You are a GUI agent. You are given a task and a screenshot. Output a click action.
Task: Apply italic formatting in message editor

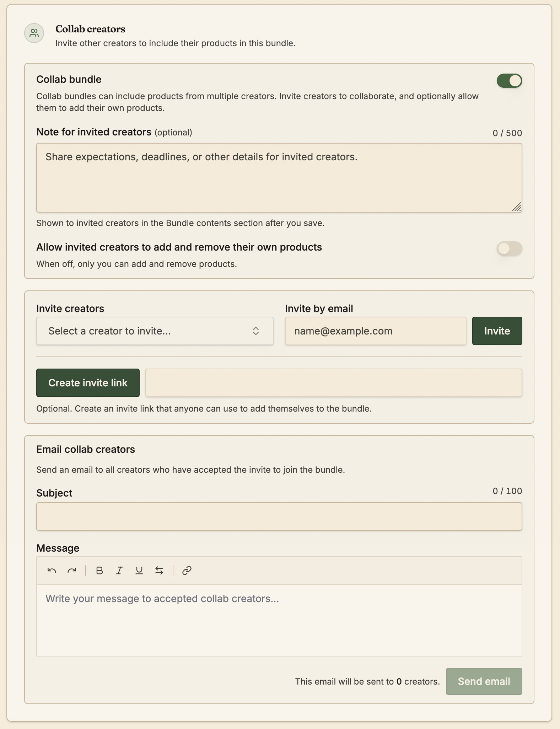tap(119, 570)
